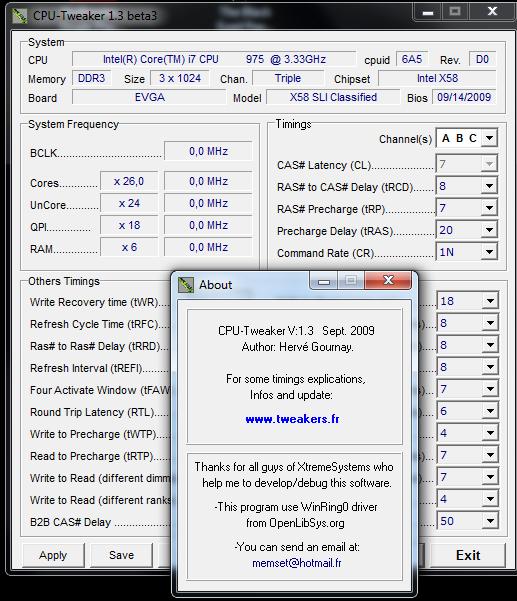Open the dropdown showing value 6
This screenshot has height=601, width=517.
coord(490,411)
